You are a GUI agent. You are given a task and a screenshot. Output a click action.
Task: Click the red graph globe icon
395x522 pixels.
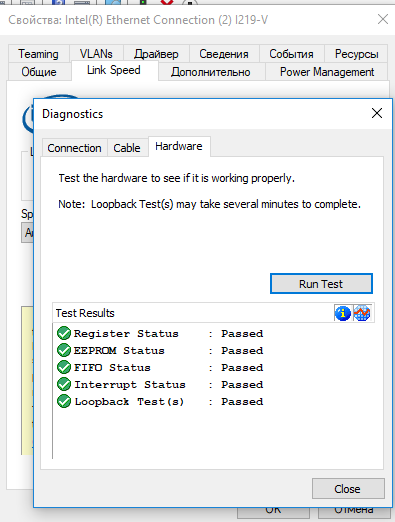click(x=362, y=313)
